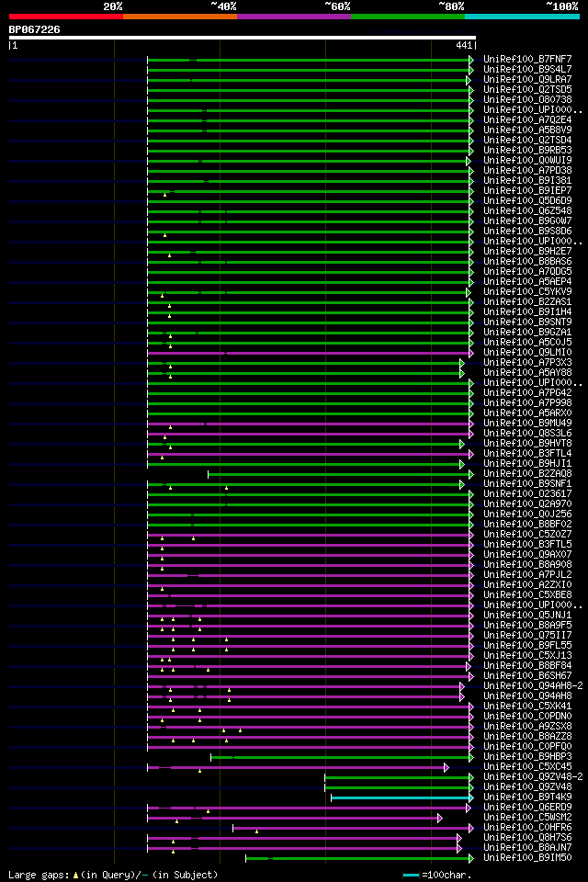The width and height of the screenshot is (588, 882).
Task: Select the UniRef100_A5B8V9 entry
Action: (527, 130)
